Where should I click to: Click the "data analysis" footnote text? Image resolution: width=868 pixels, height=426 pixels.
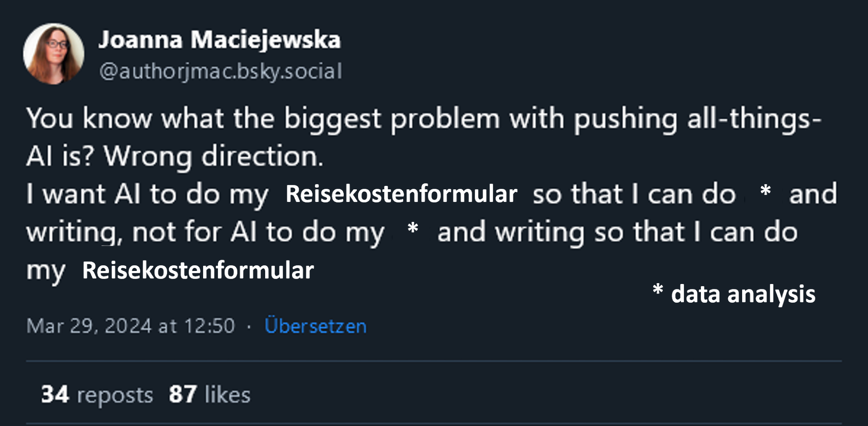[743, 294]
